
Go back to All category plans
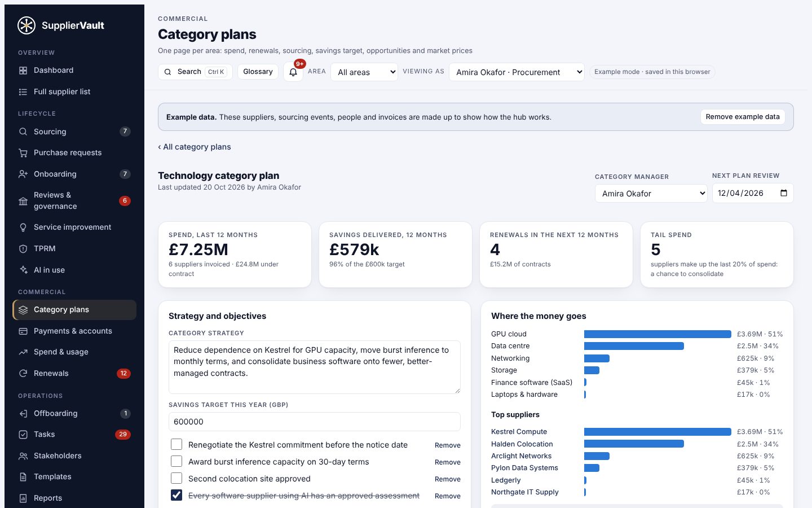195,147
